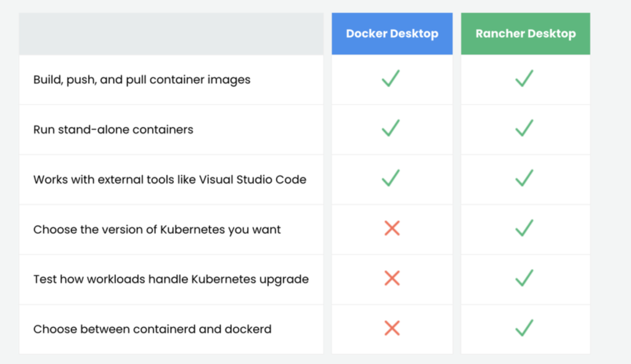This screenshot has width=631, height=364.
Task: Click Rancher Desktop checkmark for containerd and dockerd row
Action: [524, 328]
